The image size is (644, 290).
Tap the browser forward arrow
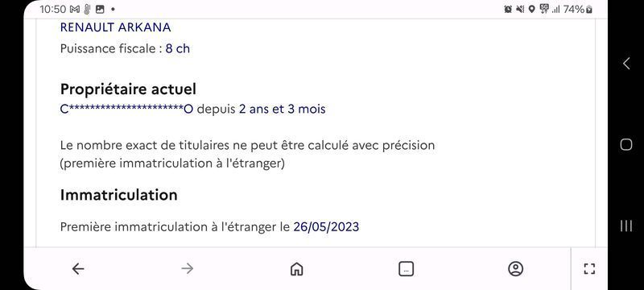tap(188, 269)
